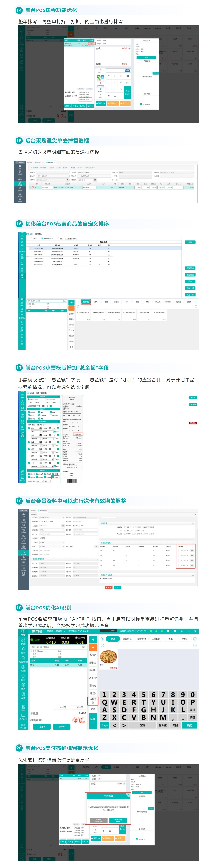Click the left arrow before the 测试 category tab
Screen dimensions: 211x868
pos(102,639)
